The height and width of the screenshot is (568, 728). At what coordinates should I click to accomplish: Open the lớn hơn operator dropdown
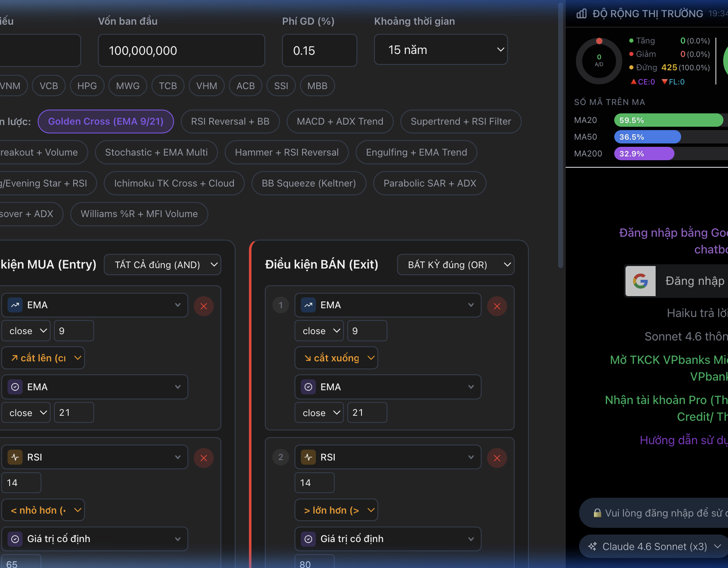(336, 510)
